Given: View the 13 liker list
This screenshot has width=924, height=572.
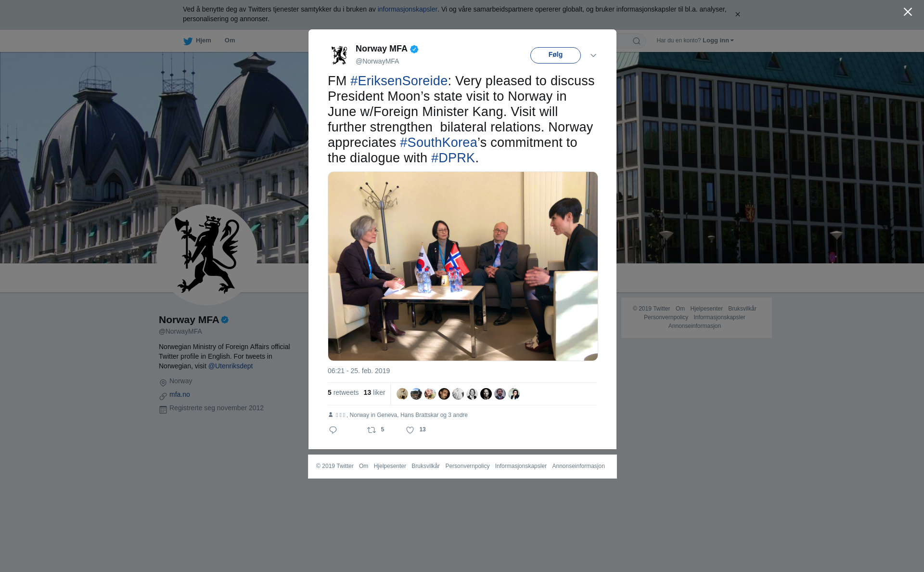Looking at the screenshot, I should coord(374,392).
